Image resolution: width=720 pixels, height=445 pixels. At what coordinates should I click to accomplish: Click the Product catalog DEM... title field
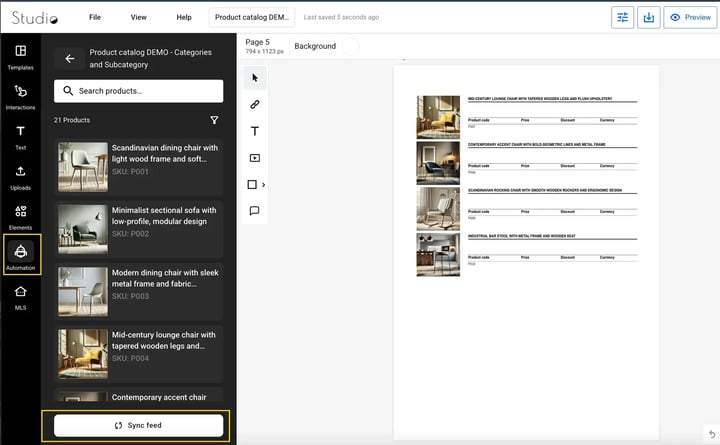pos(252,17)
